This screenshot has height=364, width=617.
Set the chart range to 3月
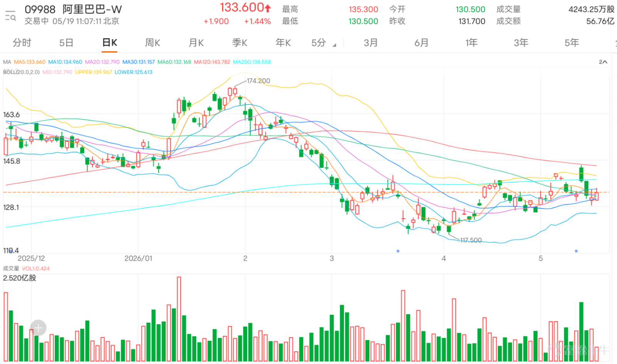coord(371,43)
